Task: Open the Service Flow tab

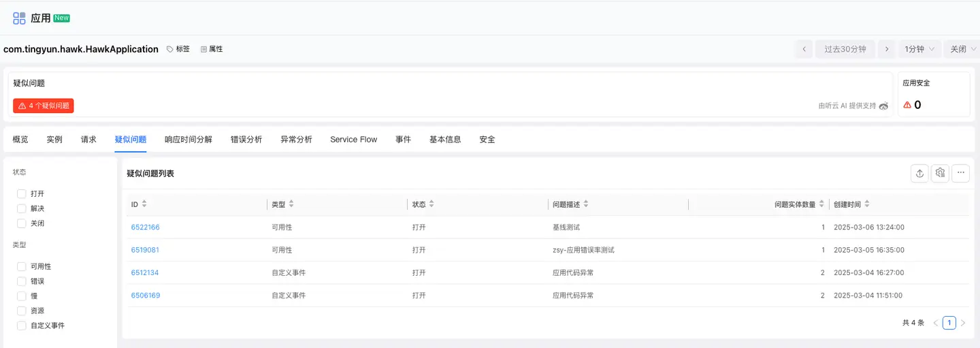Action: (353, 140)
